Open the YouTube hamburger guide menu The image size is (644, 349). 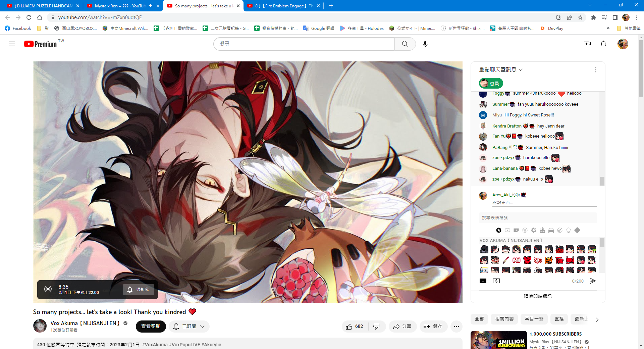click(12, 44)
